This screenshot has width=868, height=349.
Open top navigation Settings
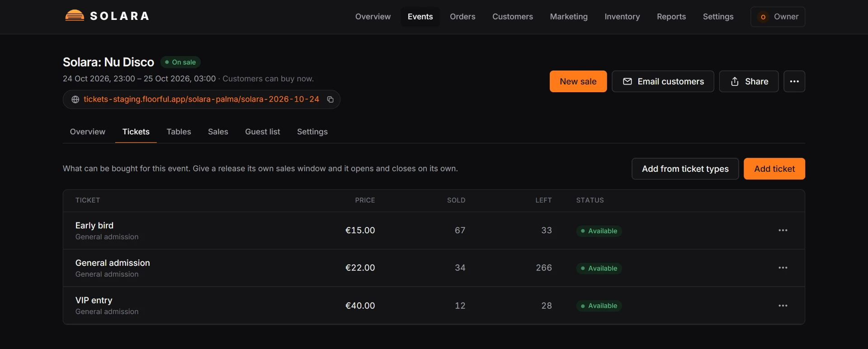point(718,17)
